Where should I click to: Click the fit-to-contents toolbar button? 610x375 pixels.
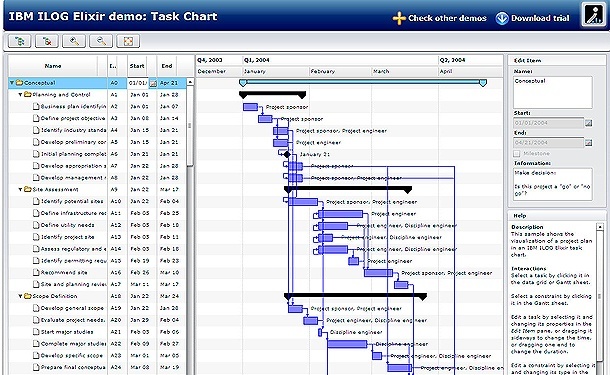pyautogui.click(x=128, y=41)
